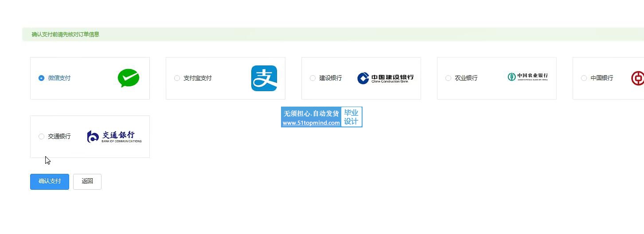Viewport: 644px width, 234px height.
Task: Select the 农业银行 radio button
Action: click(448, 78)
